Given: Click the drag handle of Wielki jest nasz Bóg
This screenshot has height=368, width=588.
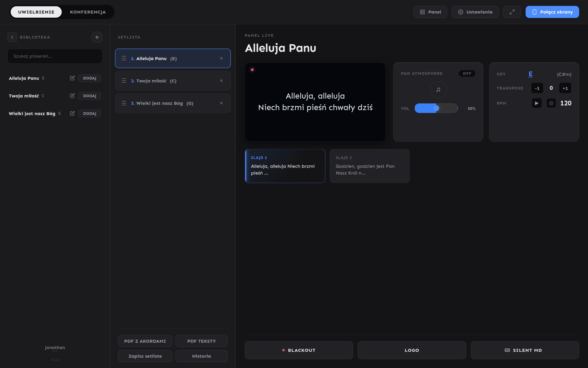Looking at the screenshot, I should (x=124, y=103).
